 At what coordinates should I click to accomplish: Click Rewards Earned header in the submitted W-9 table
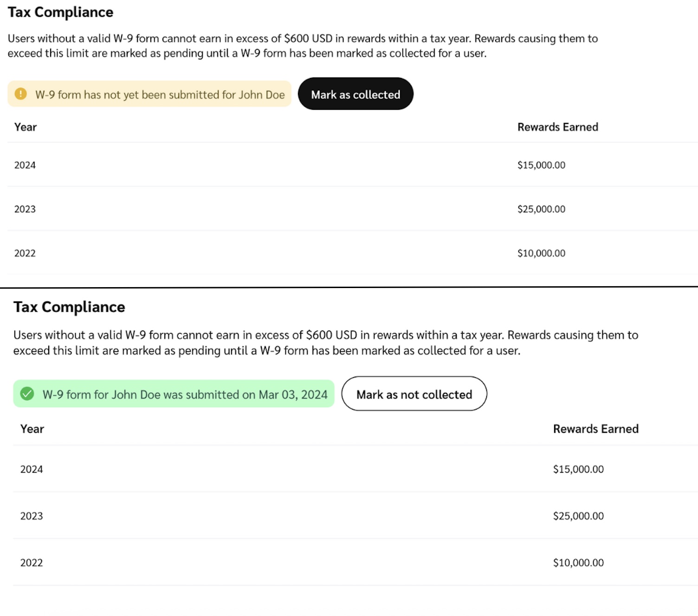click(x=595, y=429)
